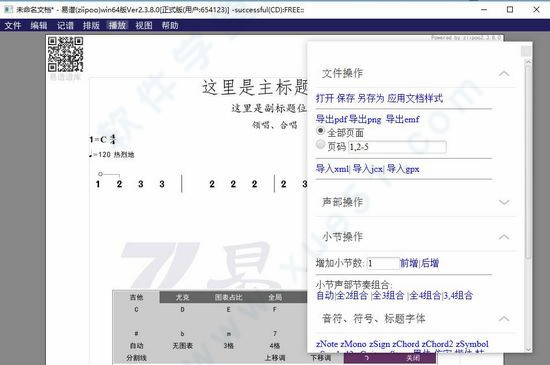Collapse the 文件操作 section
Screen dimensions: 550x365
(504, 74)
